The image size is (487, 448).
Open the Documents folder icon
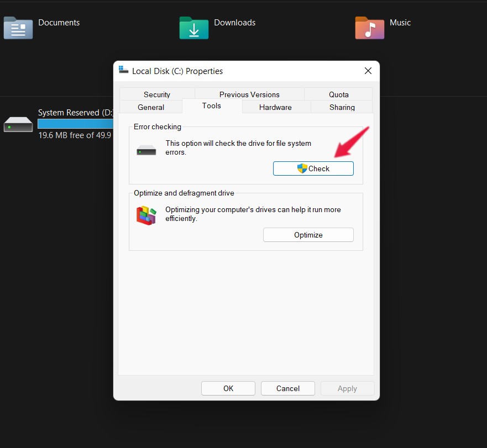pyautogui.click(x=18, y=28)
